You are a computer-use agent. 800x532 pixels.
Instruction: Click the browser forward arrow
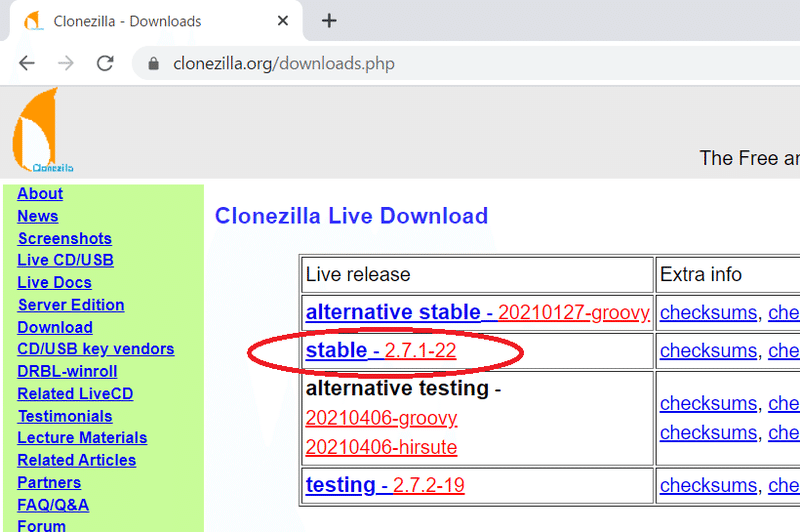pos(66,63)
